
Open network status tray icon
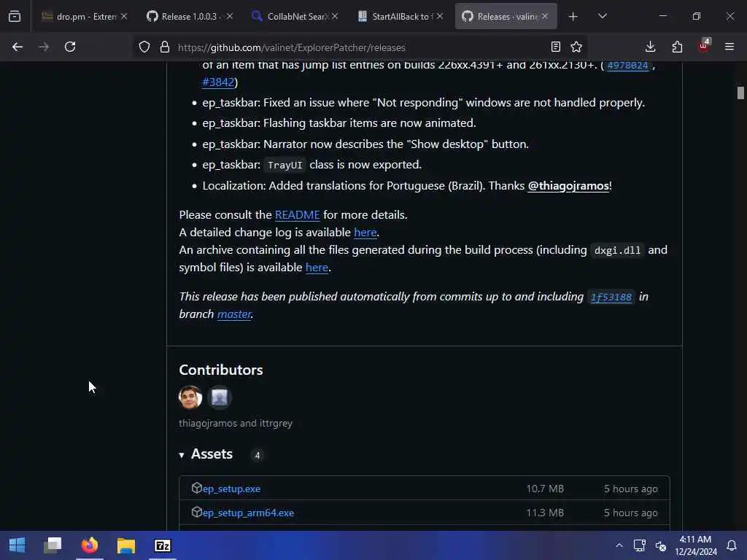pyautogui.click(x=639, y=545)
